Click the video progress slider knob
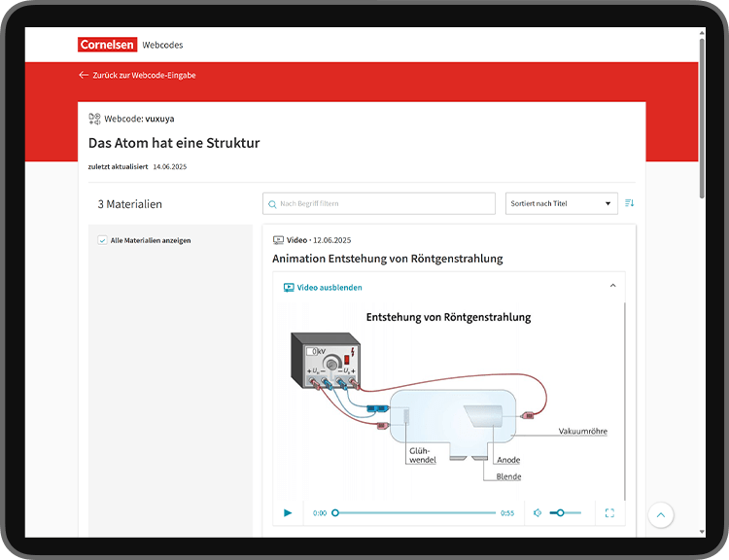The height and width of the screenshot is (560, 729). (335, 513)
